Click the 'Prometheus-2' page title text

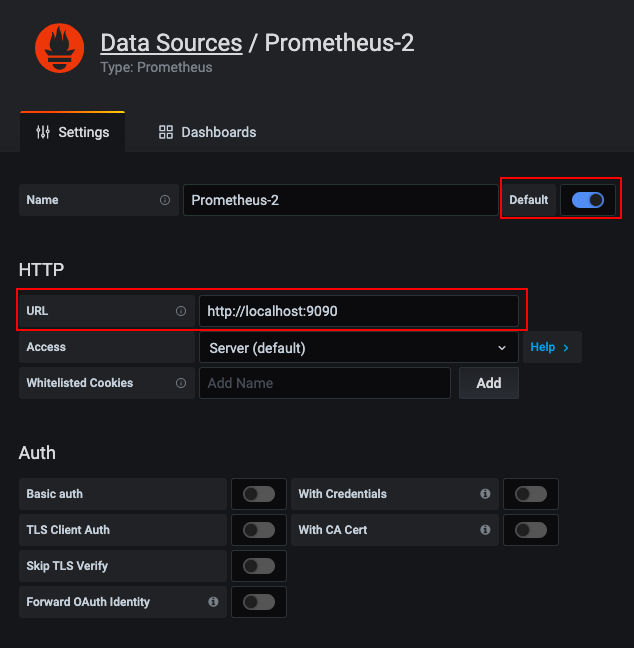[x=339, y=43]
